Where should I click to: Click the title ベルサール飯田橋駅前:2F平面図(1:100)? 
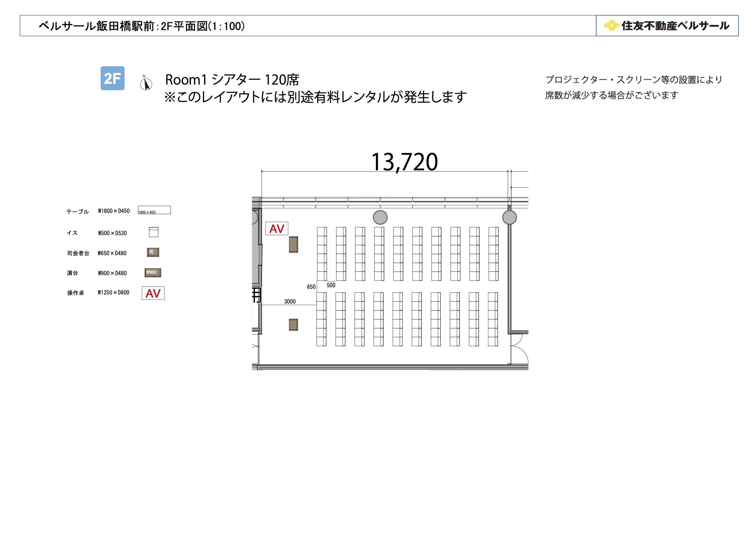coord(142,26)
